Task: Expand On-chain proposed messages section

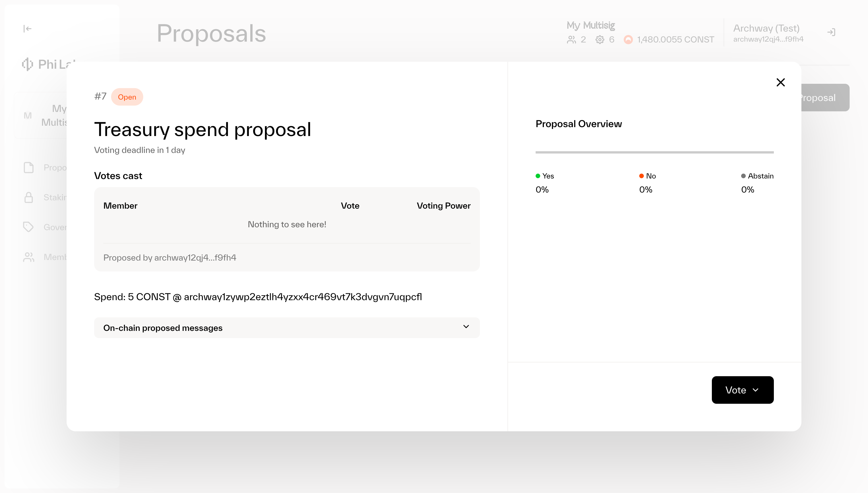Action: pyautogui.click(x=162, y=328)
